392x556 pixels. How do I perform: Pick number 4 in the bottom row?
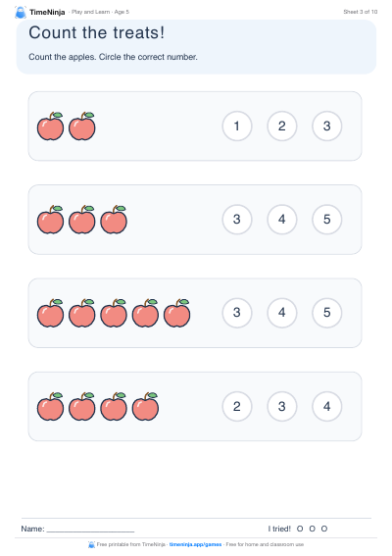click(x=326, y=406)
